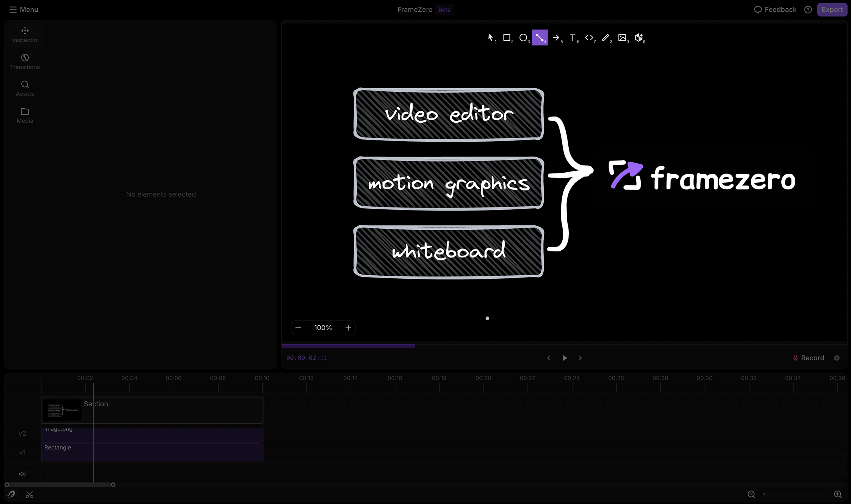Image resolution: width=851 pixels, height=504 pixels.
Task: Send Feedback from the top bar
Action: (775, 9)
